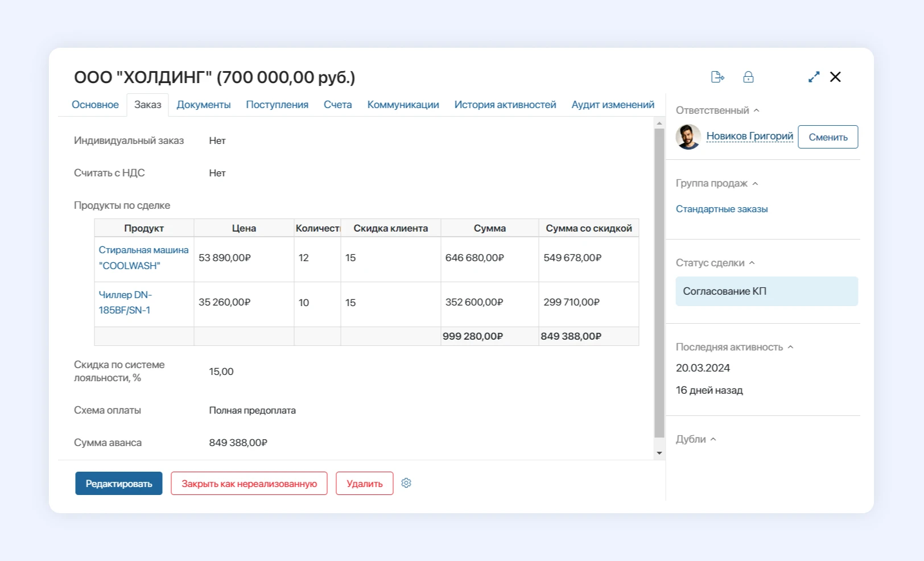Open the Стандартные заказы link
Image resolution: width=924 pixels, height=561 pixels.
coord(721,209)
